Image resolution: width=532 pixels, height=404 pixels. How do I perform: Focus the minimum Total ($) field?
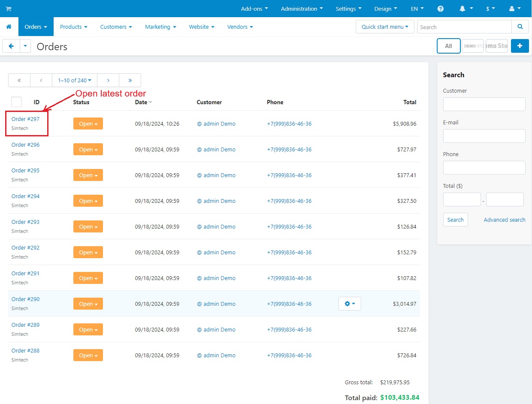click(462, 199)
